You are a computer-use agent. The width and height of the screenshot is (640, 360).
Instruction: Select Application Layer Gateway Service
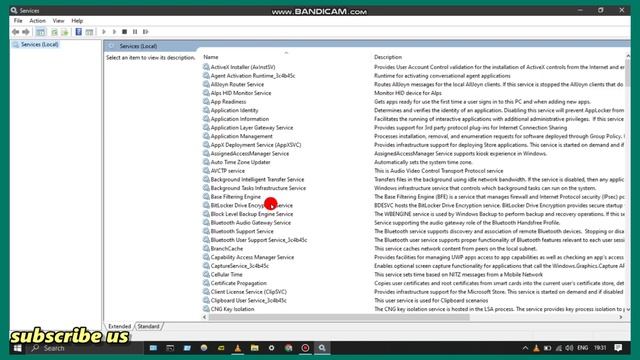coord(251,127)
